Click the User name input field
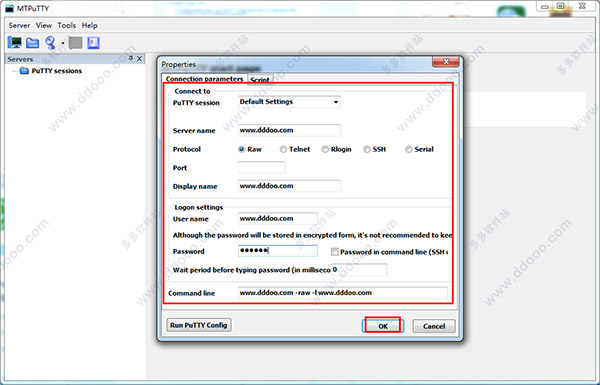Screen dimensions: 600x385 point(278,219)
